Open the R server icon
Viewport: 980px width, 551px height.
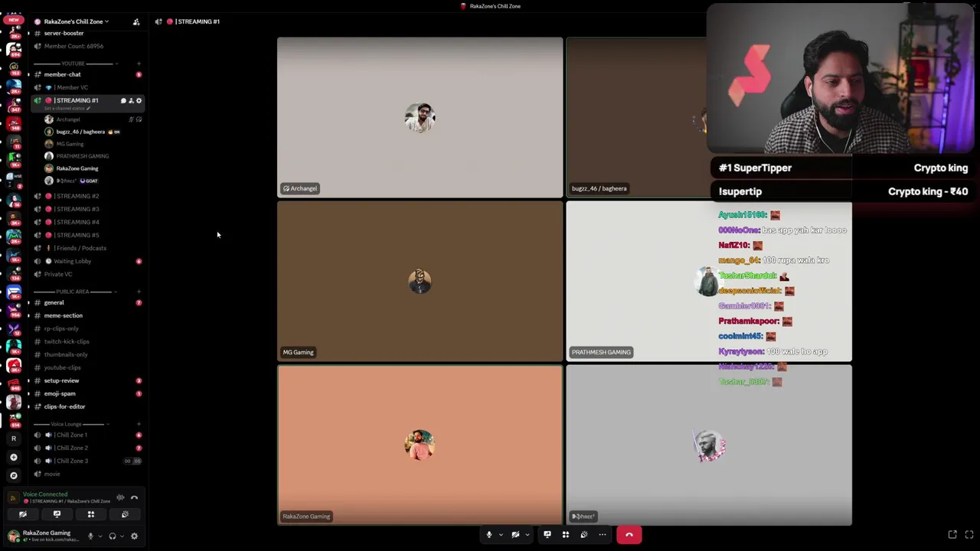[13, 439]
